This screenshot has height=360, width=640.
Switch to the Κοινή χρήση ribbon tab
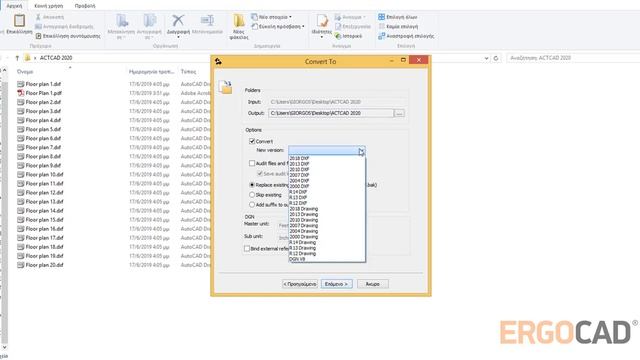pyautogui.click(x=49, y=6)
